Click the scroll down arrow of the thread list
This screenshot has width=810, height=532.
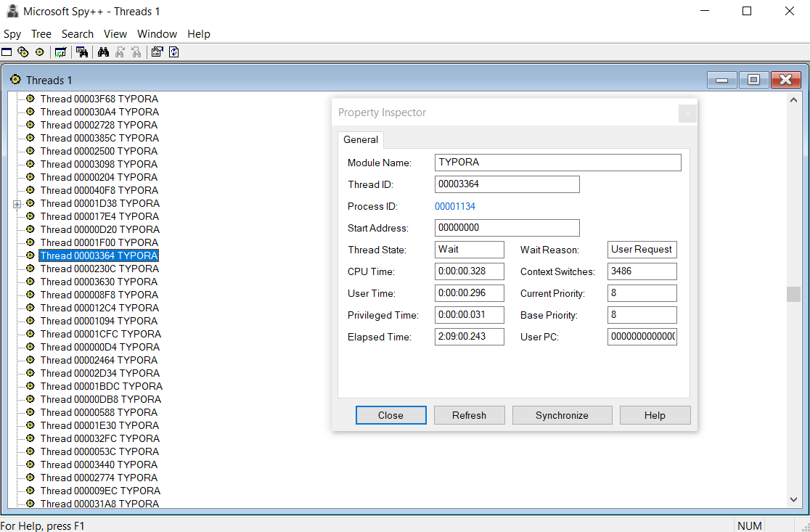point(793,499)
